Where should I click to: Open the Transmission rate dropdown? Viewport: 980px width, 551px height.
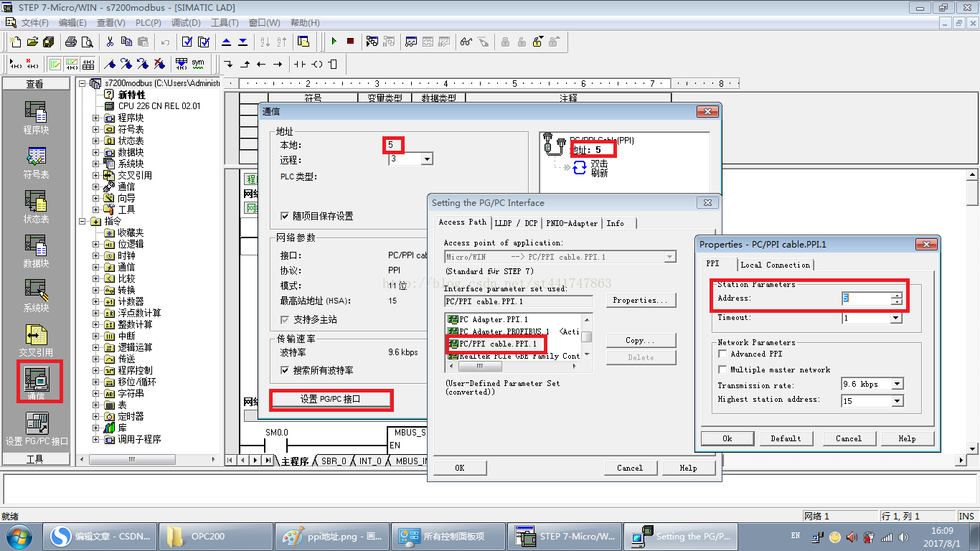click(896, 385)
